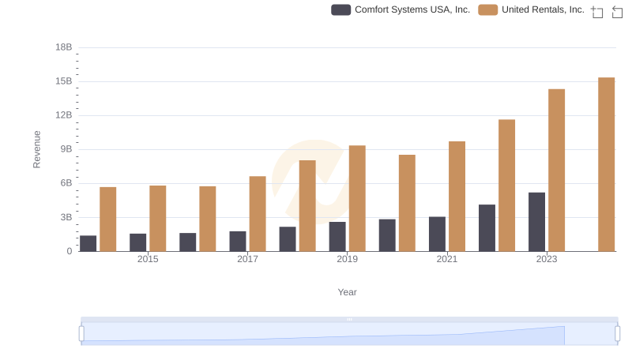
Task: Click the 3B y-axis label
Action: 66,217
